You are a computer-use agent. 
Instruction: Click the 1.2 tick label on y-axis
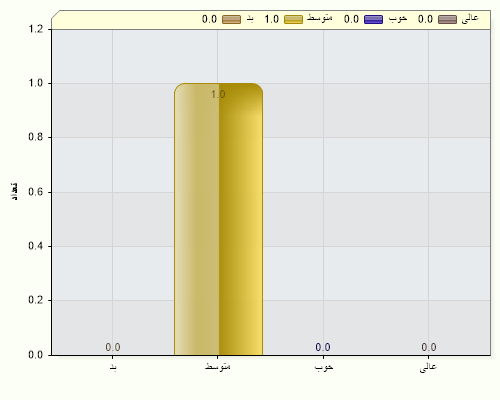[x=36, y=29]
